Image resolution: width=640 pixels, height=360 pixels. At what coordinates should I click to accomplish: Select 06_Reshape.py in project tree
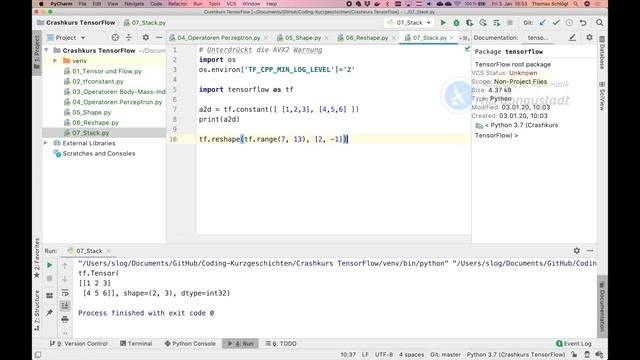(95, 122)
